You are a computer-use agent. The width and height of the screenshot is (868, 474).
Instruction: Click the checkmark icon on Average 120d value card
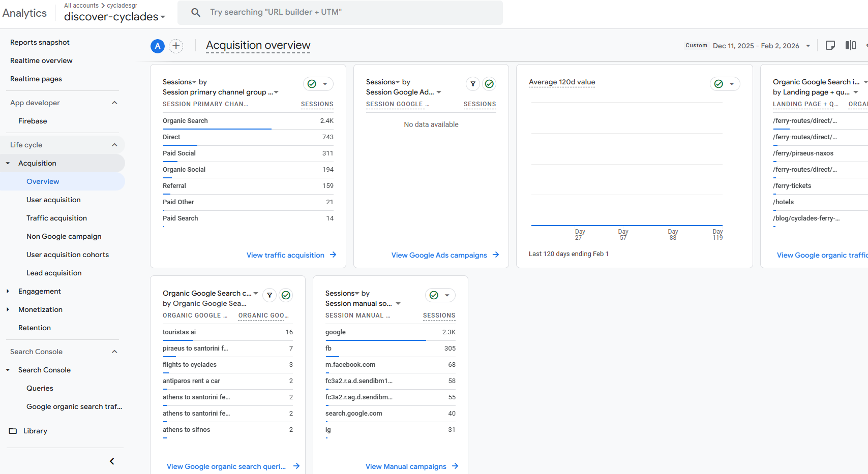719,84
